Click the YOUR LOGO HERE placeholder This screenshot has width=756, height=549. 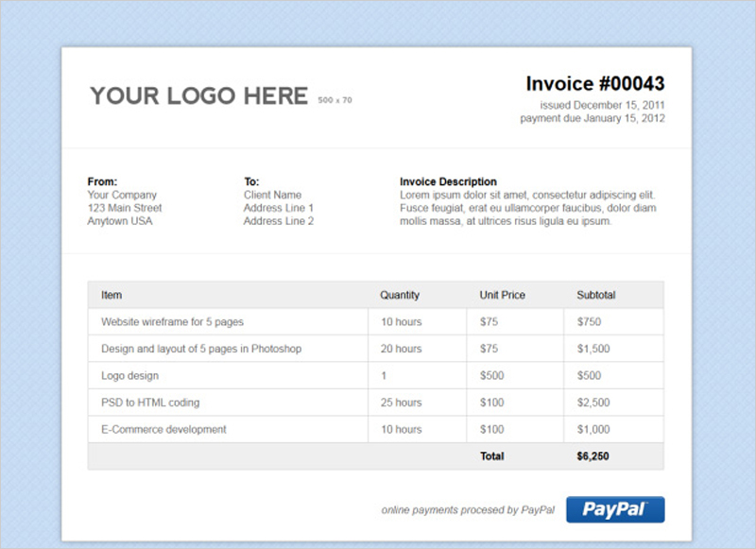click(198, 95)
